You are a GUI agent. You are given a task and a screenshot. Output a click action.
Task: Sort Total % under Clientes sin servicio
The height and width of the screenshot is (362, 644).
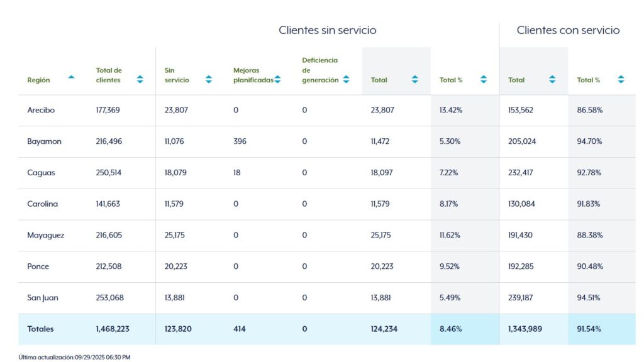(484, 80)
